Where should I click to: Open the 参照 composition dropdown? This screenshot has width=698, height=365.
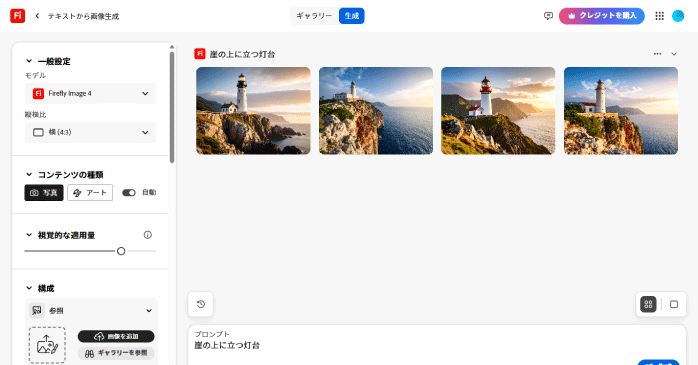[x=91, y=310]
